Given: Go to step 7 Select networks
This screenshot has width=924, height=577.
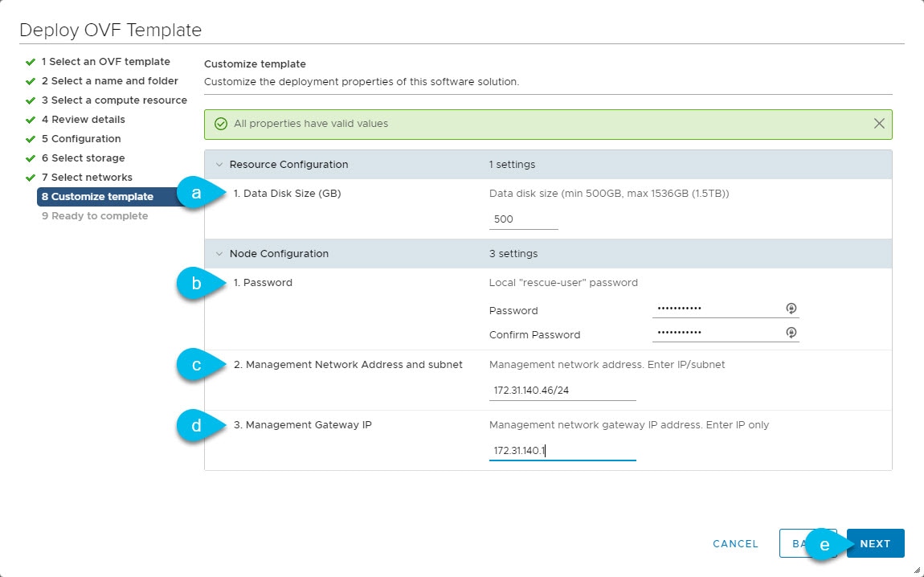Looking at the screenshot, I should [88, 178].
